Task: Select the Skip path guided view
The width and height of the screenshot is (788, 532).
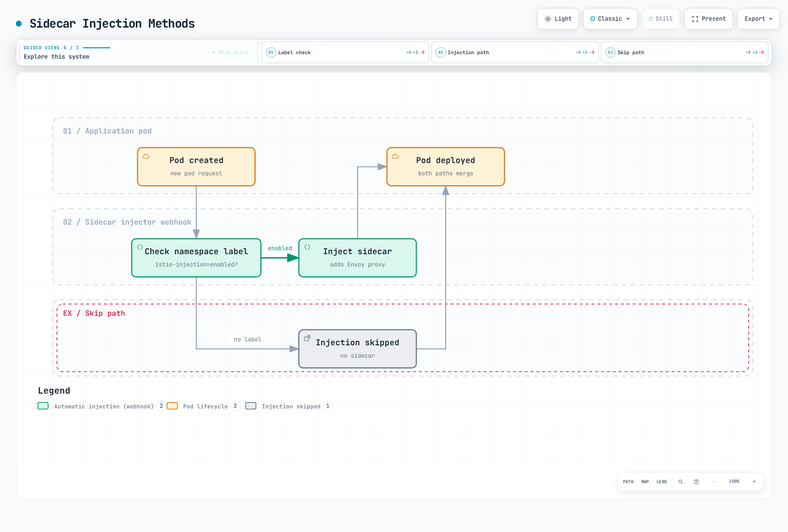Action: 685,52
